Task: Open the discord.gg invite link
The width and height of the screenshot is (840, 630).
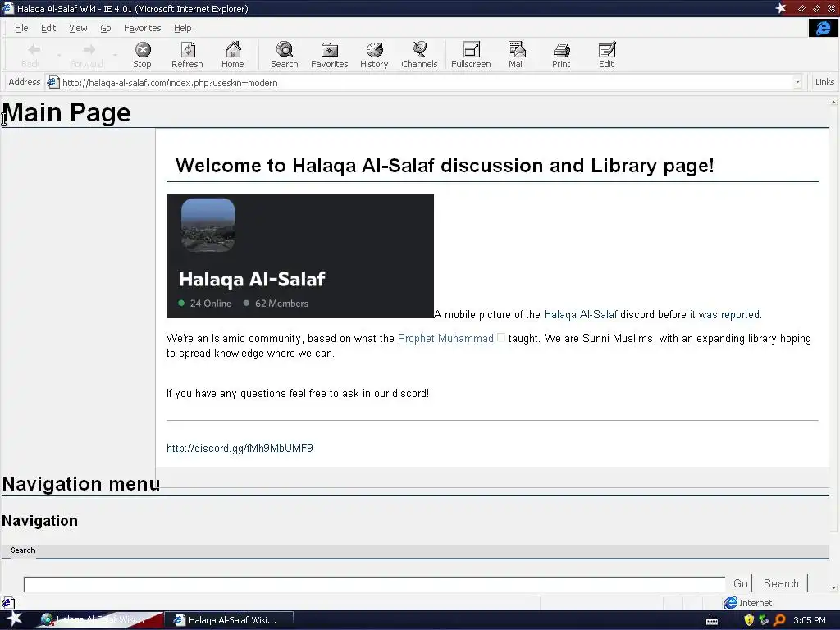Action: coord(240,448)
